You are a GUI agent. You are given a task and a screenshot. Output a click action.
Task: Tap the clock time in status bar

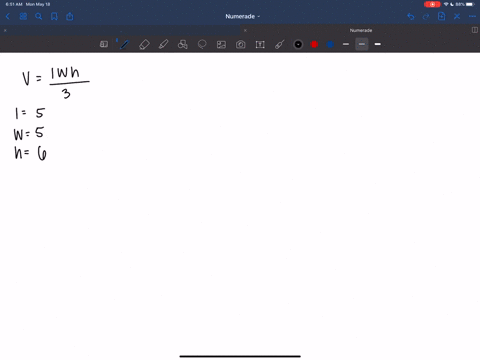point(14,4)
